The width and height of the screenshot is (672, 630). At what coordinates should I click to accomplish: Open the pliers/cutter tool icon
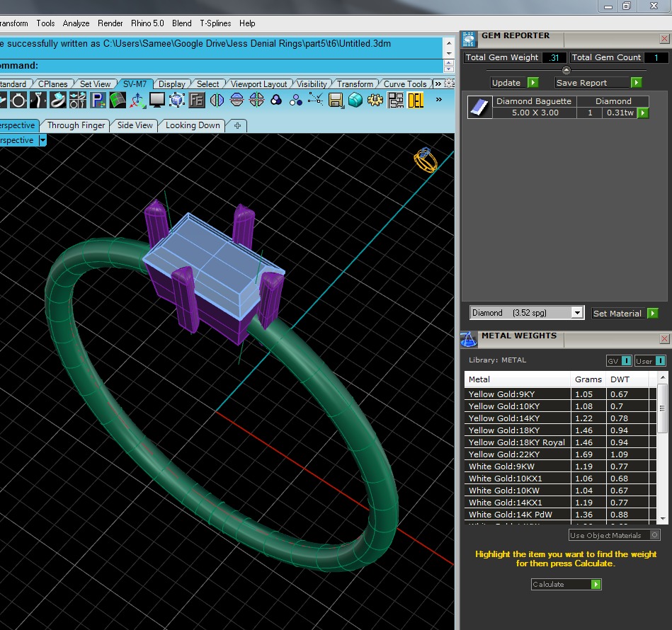tap(38, 101)
